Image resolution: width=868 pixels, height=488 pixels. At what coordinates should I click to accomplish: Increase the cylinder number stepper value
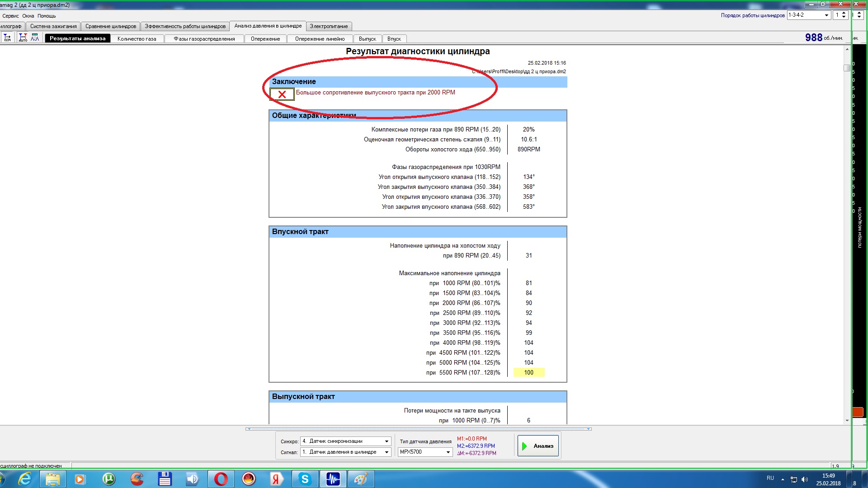point(844,13)
